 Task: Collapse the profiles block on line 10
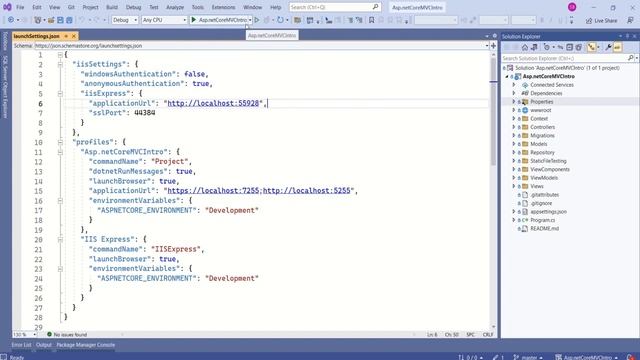pos(60,142)
